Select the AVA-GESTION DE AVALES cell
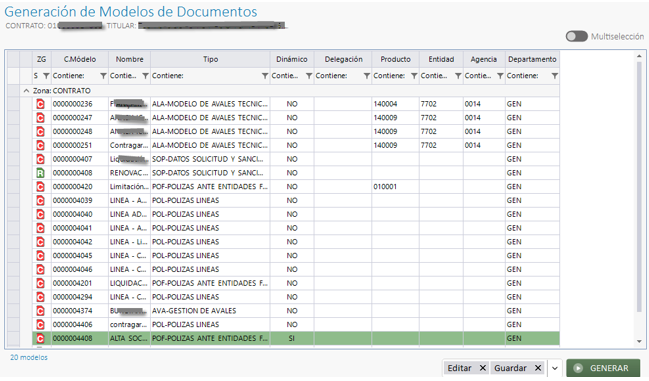 point(210,311)
